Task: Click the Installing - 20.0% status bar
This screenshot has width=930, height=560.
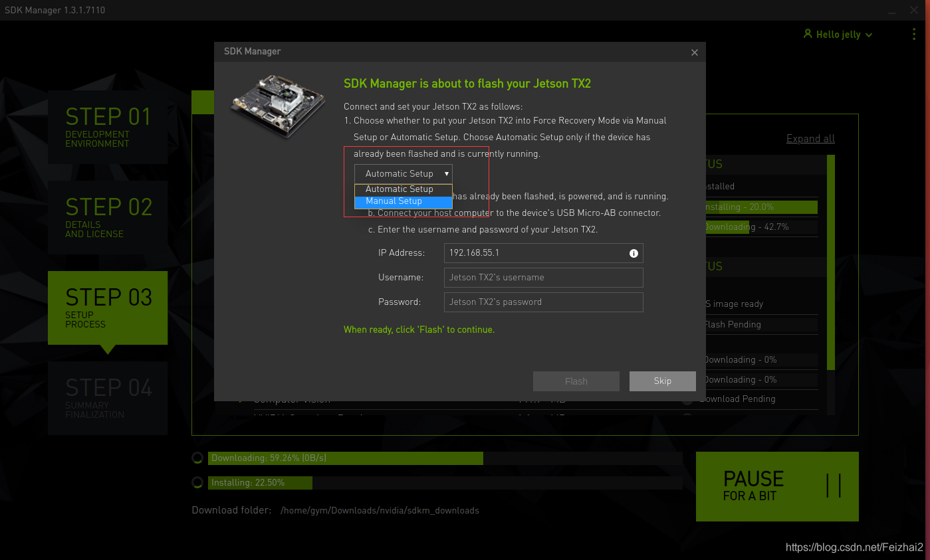Action: (761, 207)
